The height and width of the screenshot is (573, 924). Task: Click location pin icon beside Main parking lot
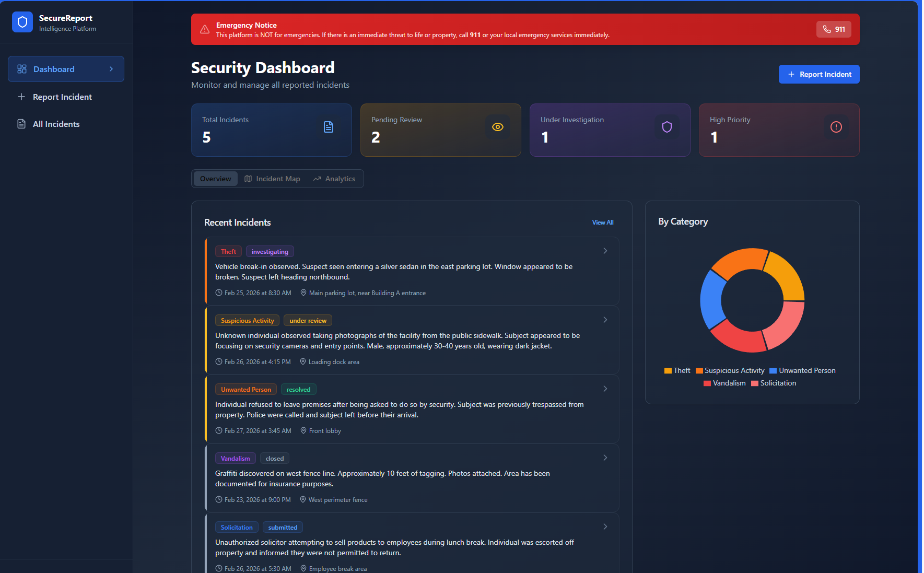pyautogui.click(x=303, y=293)
